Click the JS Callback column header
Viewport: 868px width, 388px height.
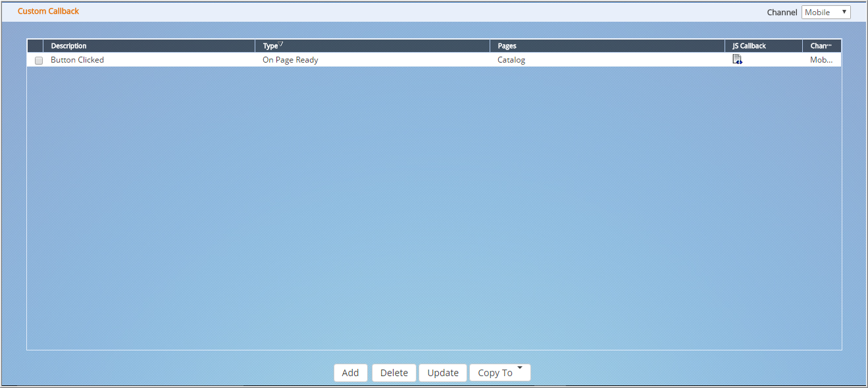[764, 46]
